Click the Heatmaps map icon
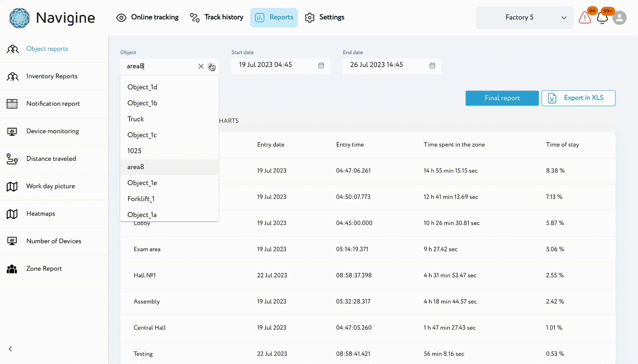 point(12,214)
